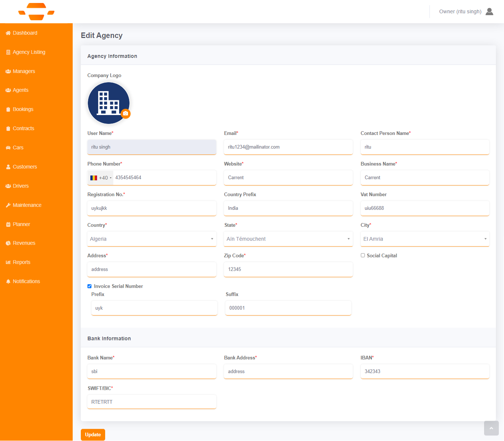The height and width of the screenshot is (441, 504).
Task: Open the Bookings menu item
Action: click(23, 109)
